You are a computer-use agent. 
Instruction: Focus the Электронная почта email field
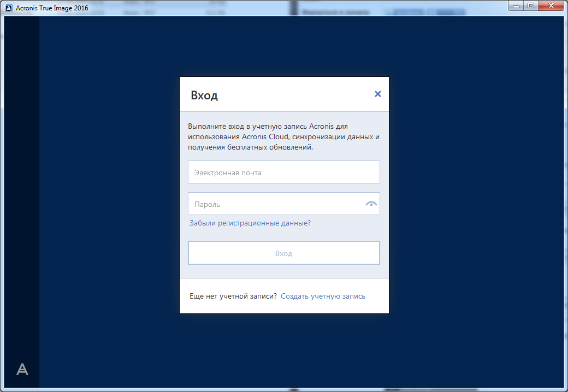click(283, 173)
